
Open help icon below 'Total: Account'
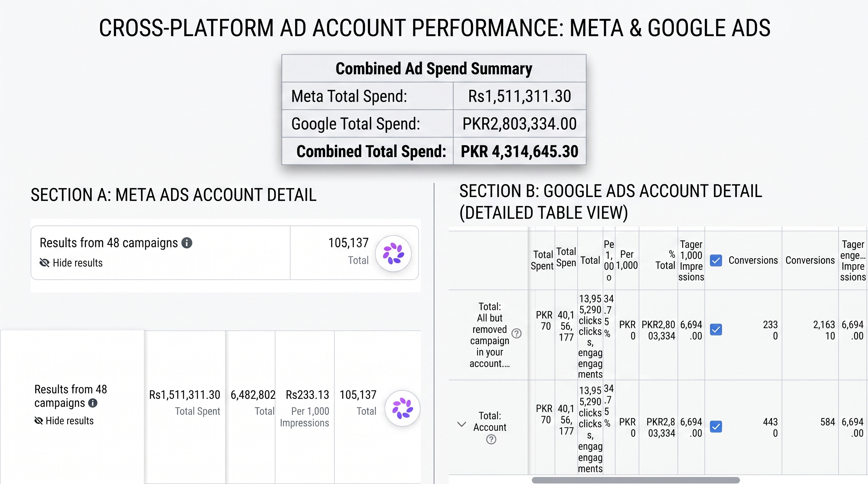pyautogui.click(x=491, y=440)
